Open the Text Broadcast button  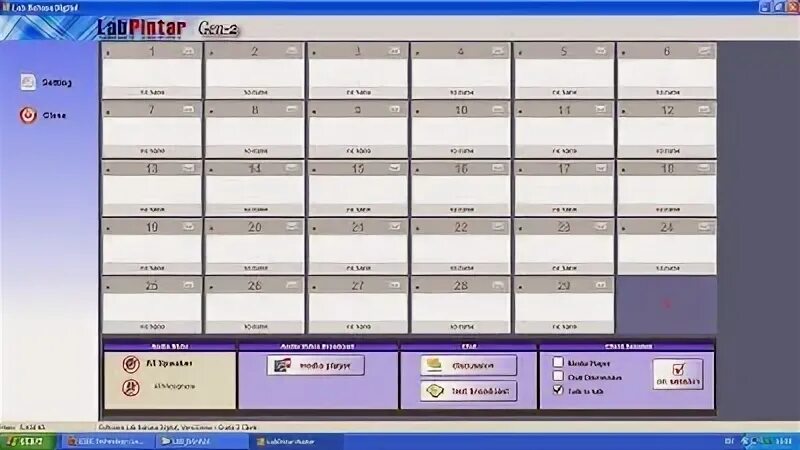point(468,391)
